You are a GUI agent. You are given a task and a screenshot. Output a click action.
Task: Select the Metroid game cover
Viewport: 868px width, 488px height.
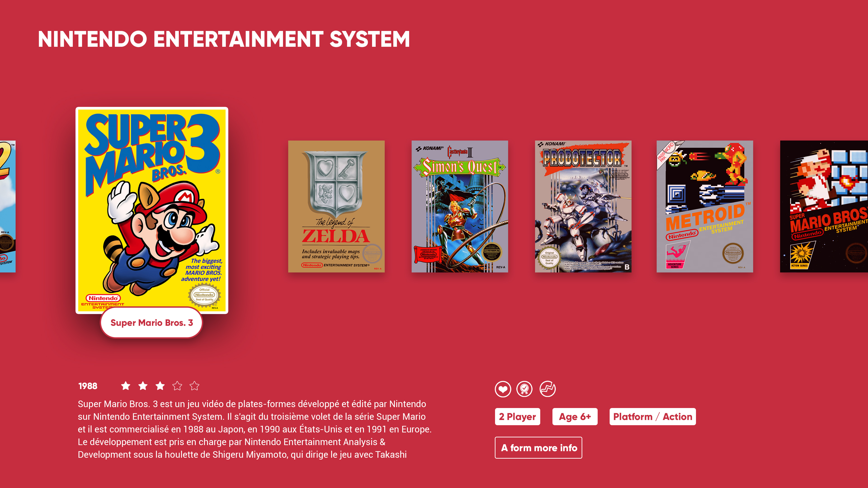pyautogui.click(x=705, y=206)
